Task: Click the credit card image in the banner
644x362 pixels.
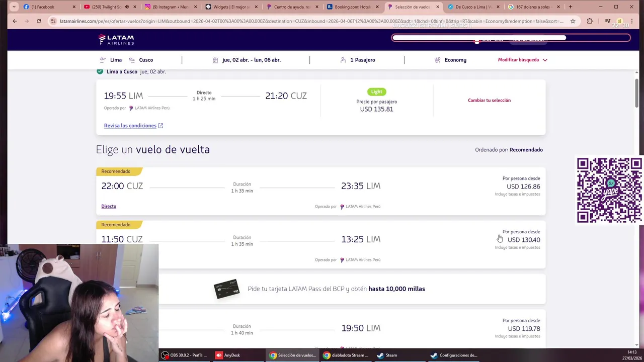Action: coord(226,289)
